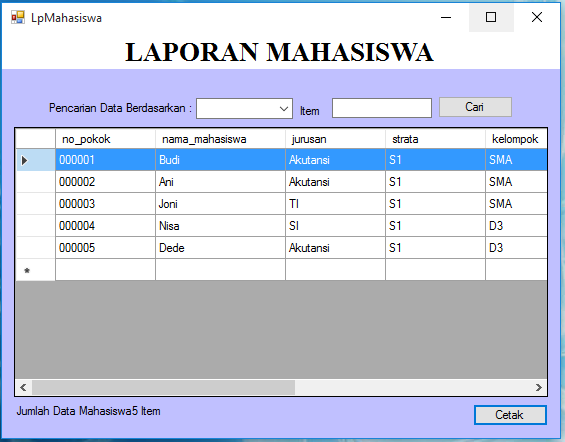Select the SI jurusan cell in Nisa's row
This screenshot has height=442, width=565.
coord(335,226)
